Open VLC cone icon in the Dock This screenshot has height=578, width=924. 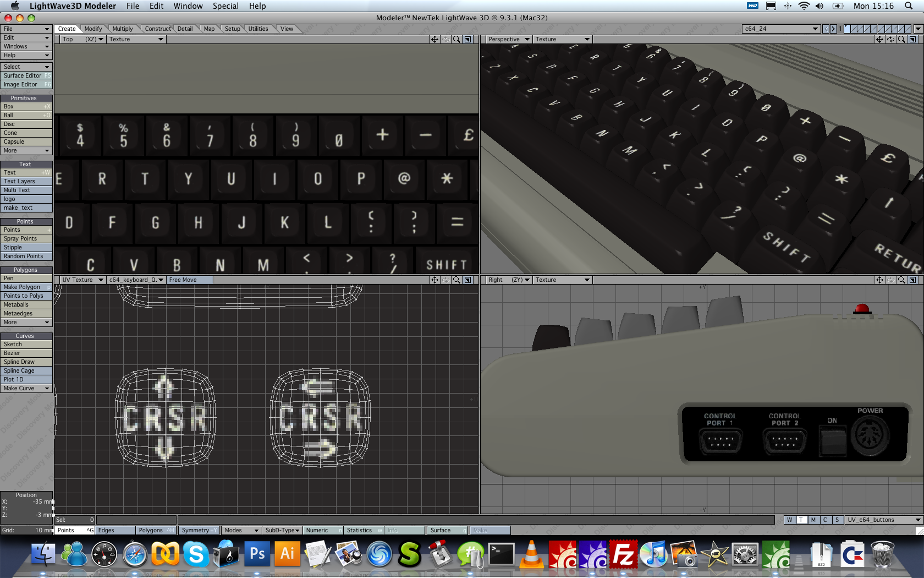click(x=532, y=554)
